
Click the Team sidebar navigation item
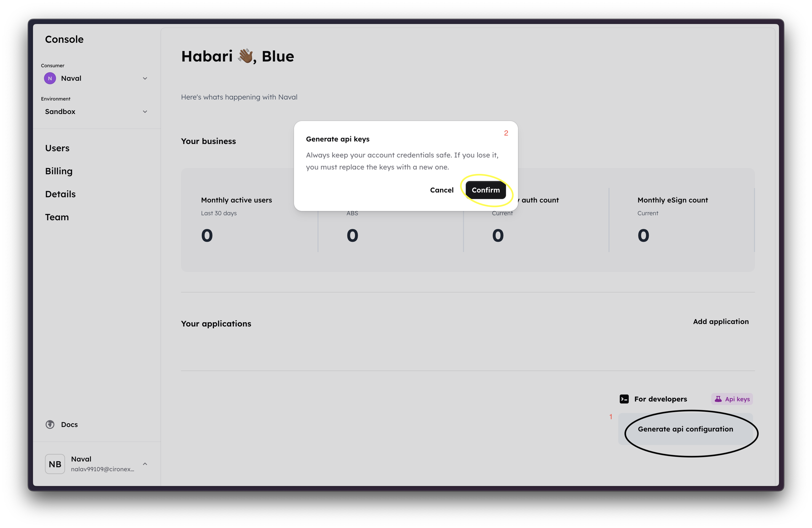pyautogui.click(x=56, y=216)
